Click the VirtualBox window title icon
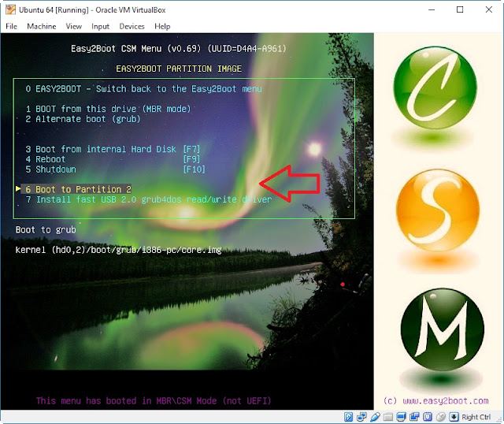 tap(10, 9)
